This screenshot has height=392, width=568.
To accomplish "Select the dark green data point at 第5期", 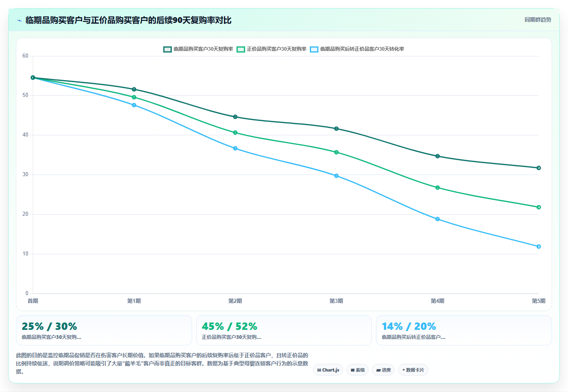I will click(539, 168).
